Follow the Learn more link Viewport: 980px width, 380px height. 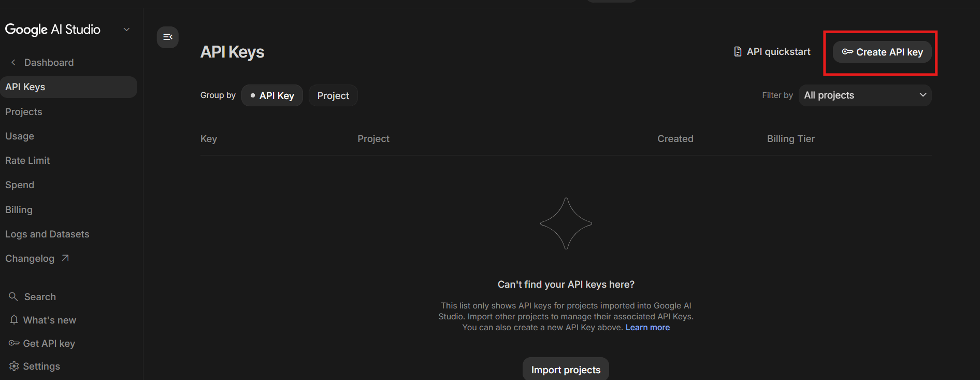pyautogui.click(x=647, y=327)
